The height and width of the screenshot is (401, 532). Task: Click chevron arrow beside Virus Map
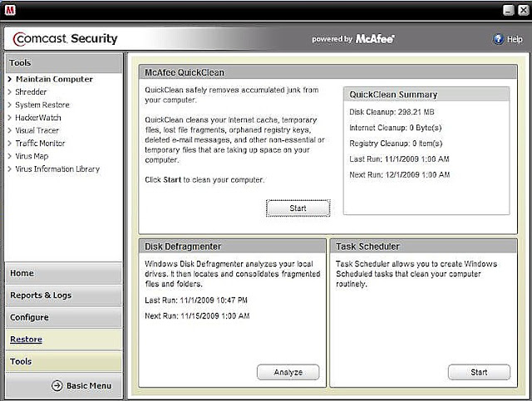coord(9,156)
